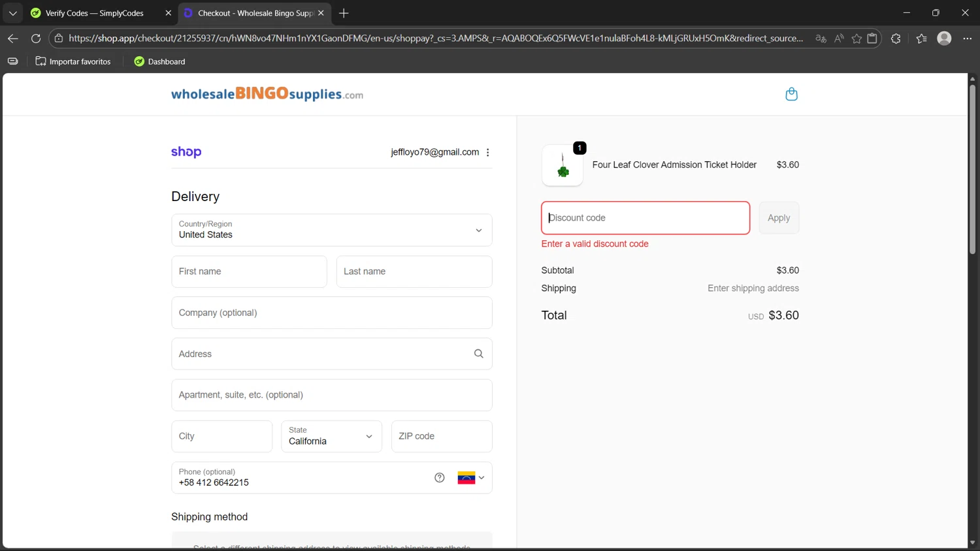Screen dimensions: 980x551
Task: Open the browser profile avatar icon
Action: (x=943, y=39)
